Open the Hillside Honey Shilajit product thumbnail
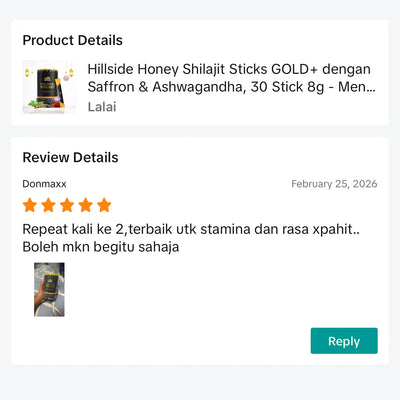 point(49,87)
